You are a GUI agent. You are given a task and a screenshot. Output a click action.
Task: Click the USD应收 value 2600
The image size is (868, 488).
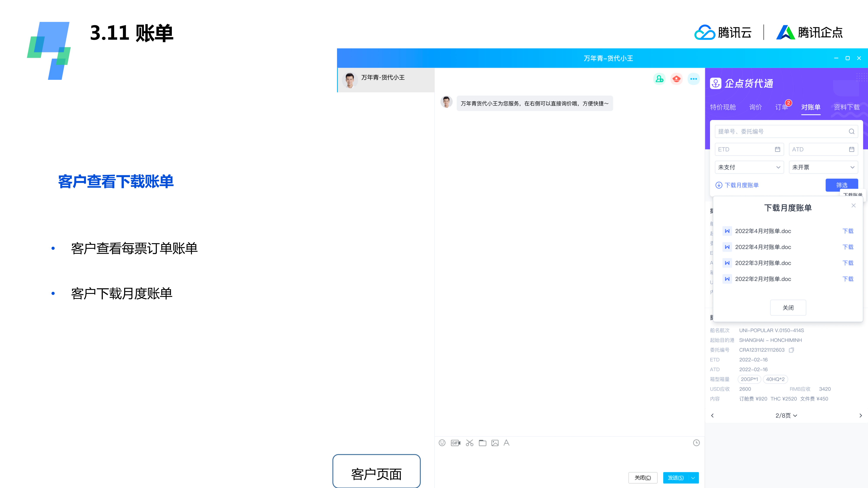[x=745, y=389]
